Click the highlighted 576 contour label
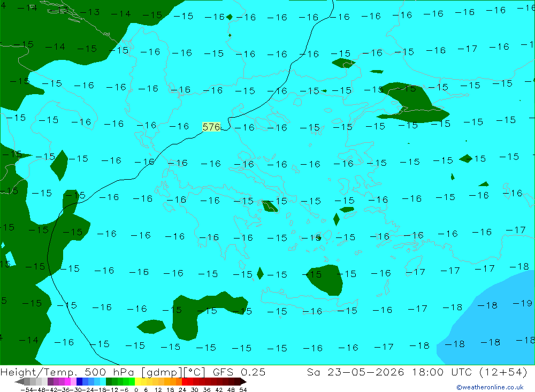Image resolution: width=535 pixels, height=392 pixels. 211,127
